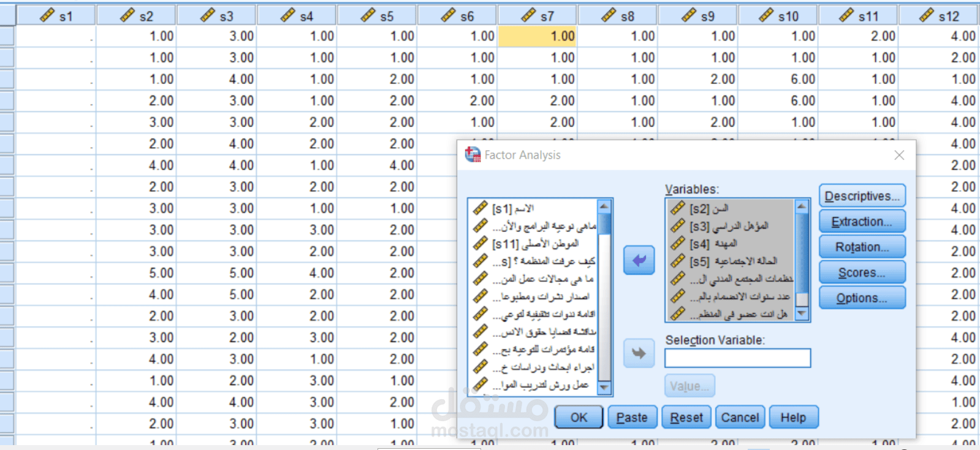Screen dimensions: 980x450
Task: Select column s5 by its ruler icon
Action: [368, 15]
